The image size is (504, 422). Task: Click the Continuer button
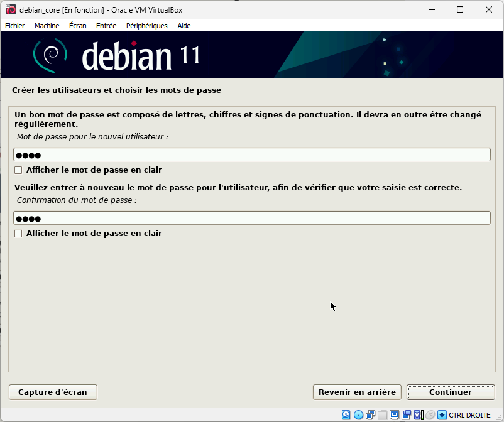coord(451,392)
